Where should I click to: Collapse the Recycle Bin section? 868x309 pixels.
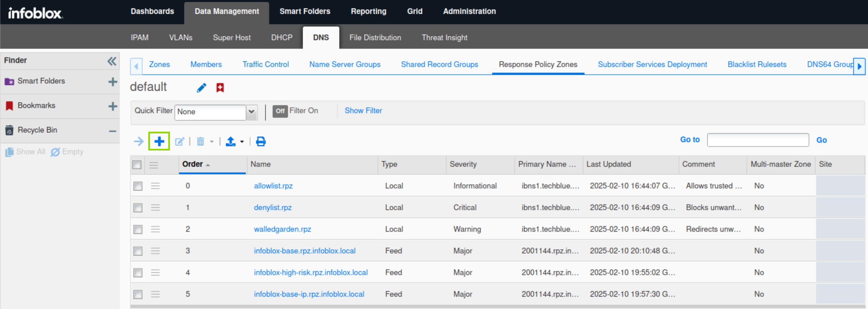click(x=113, y=131)
